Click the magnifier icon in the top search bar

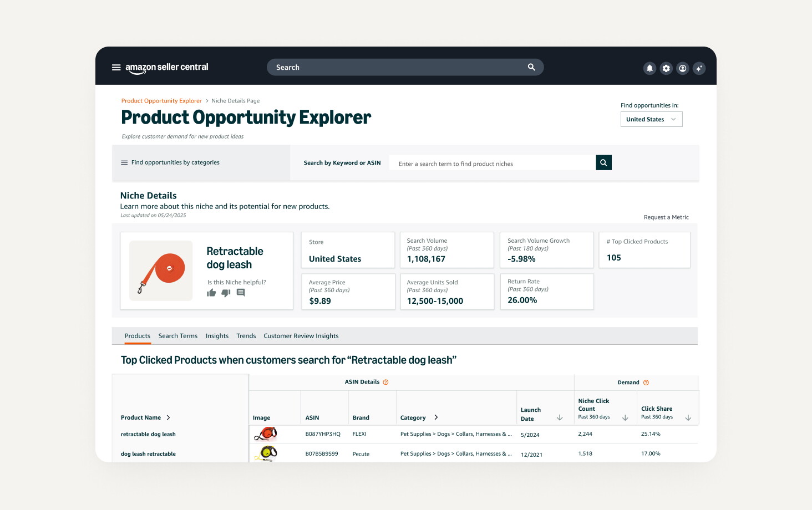pyautogui.click(x=531, y=67)
